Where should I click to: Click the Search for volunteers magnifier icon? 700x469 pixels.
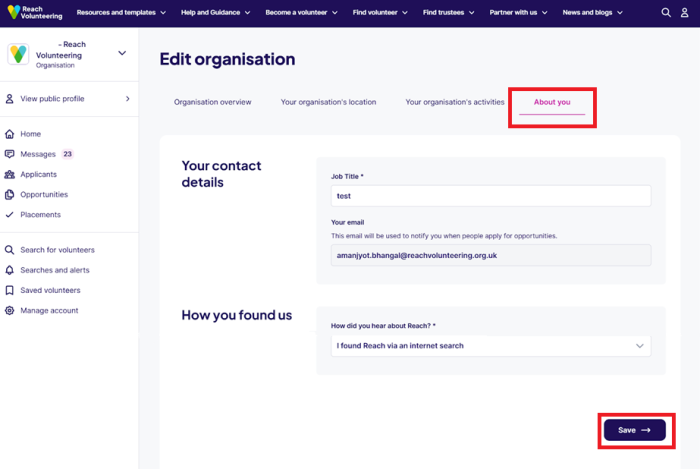click(9, 250)
